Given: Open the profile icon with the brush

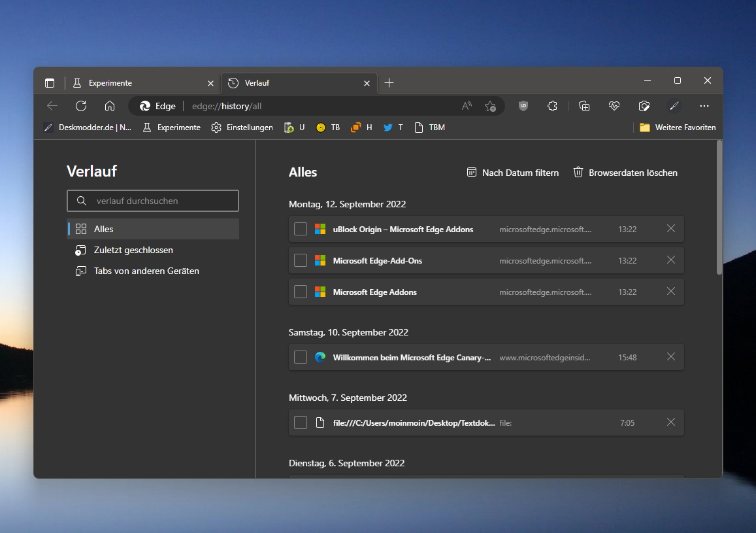Looking at the screenshot, I should 674,106.
